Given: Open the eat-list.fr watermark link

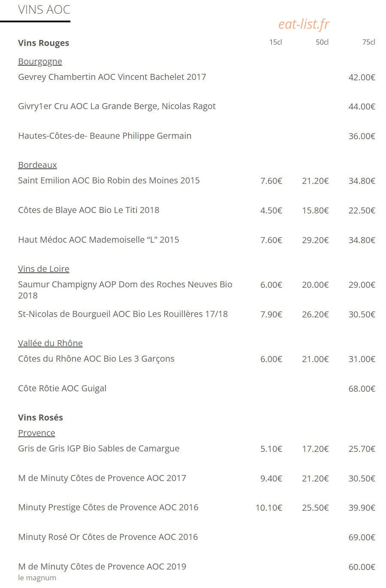Looking at the screenshot, I should pyautogui.click(x=304, y=24).
